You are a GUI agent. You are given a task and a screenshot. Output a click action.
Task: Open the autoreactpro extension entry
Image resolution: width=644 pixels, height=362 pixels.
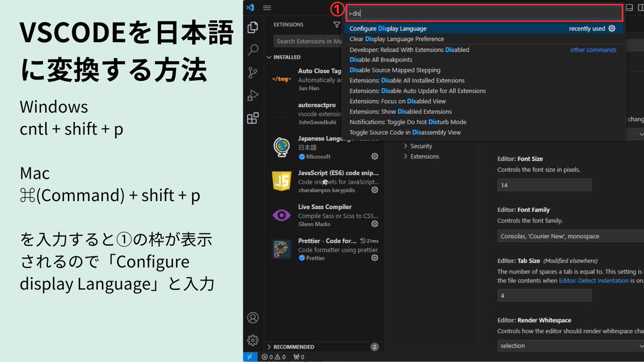coord(306,113)
